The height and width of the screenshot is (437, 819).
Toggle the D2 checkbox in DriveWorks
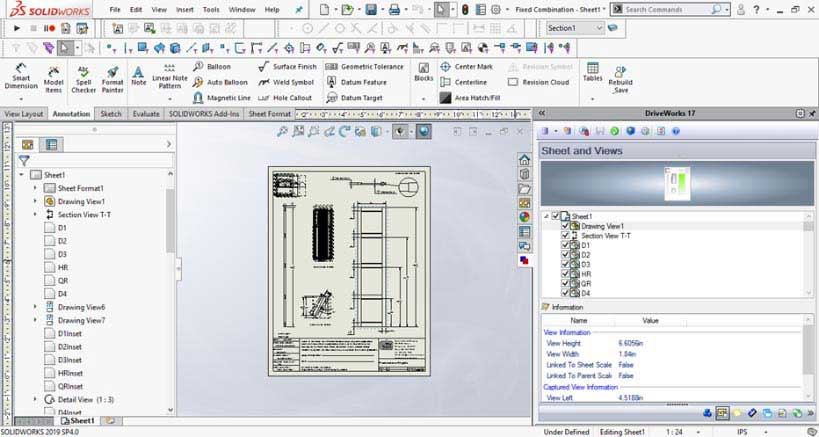(565, 255)
